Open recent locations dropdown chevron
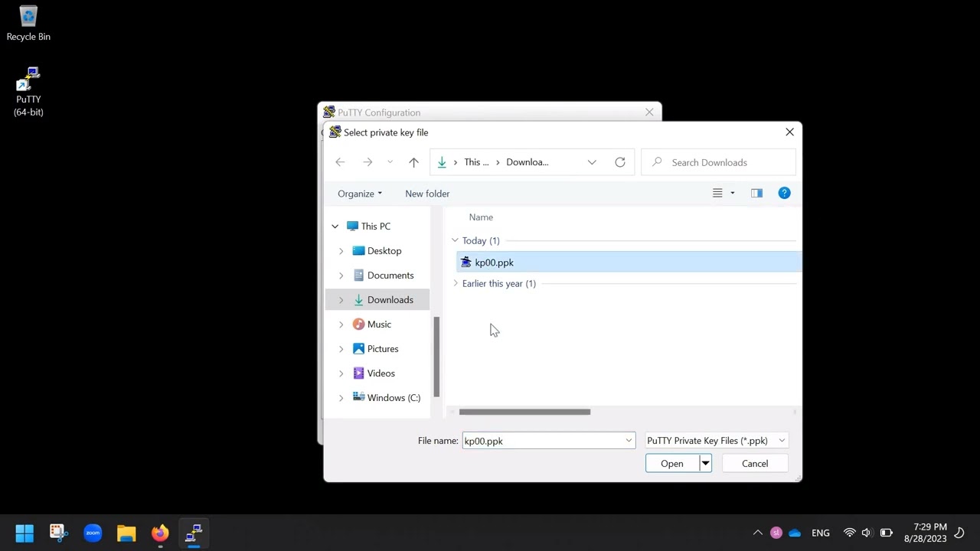The width and height of the screenshot is (980, 551). (390, 162)
